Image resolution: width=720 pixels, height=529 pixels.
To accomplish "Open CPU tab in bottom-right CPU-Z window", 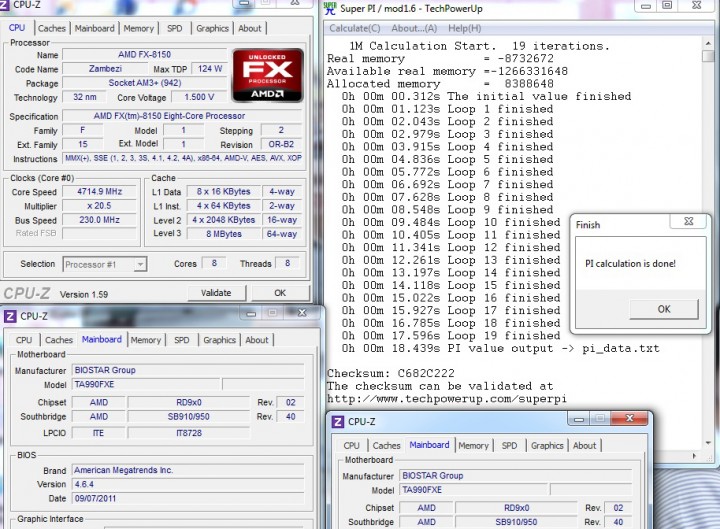I will [x=351, y=446].
